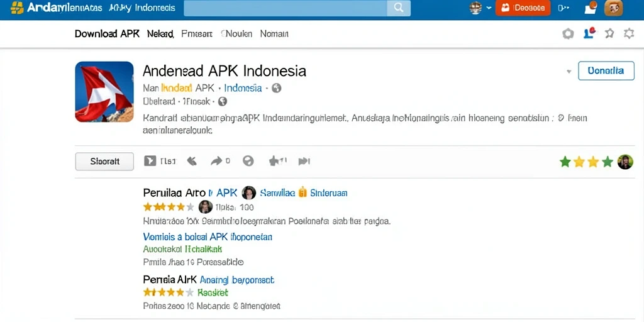Open the D» control in header
The width and height of the screenshot is (644, 322).
pyautogui.click(x=563, y=8)
